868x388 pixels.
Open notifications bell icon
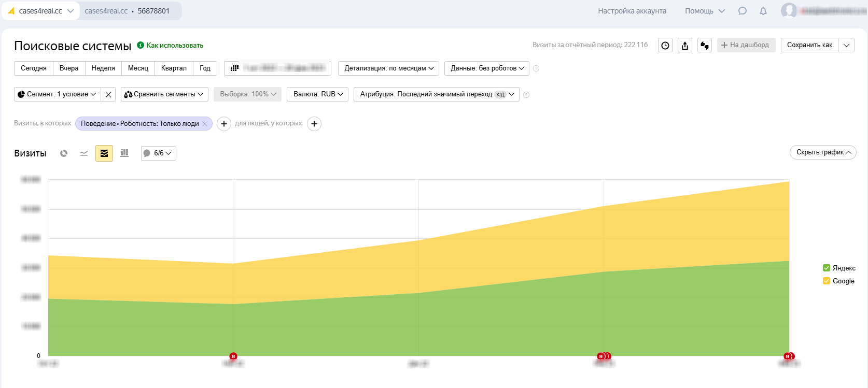click(x=763, y=11)
